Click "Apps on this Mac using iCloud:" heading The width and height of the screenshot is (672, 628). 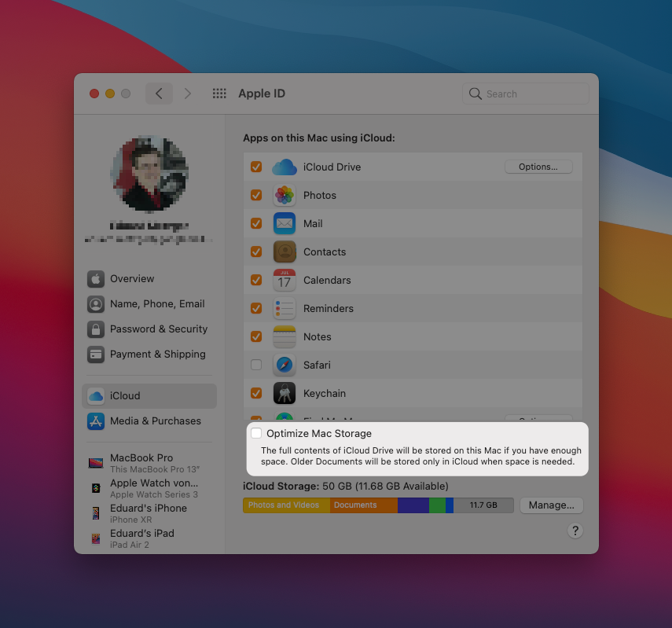coord(319,138)
